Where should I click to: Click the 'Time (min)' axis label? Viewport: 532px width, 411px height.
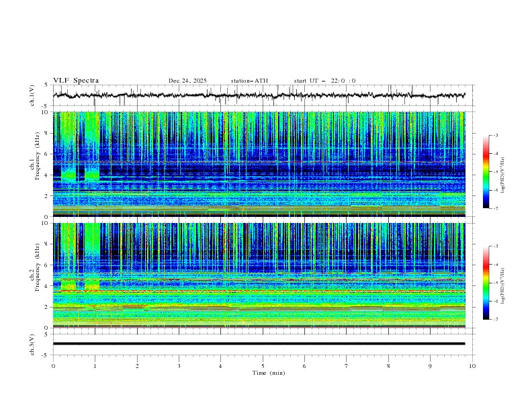269,373
